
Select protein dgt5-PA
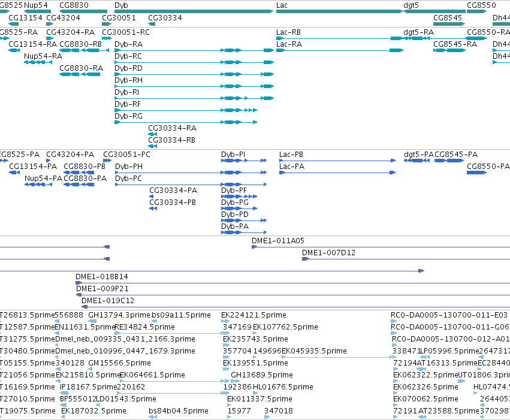[419, 155]
